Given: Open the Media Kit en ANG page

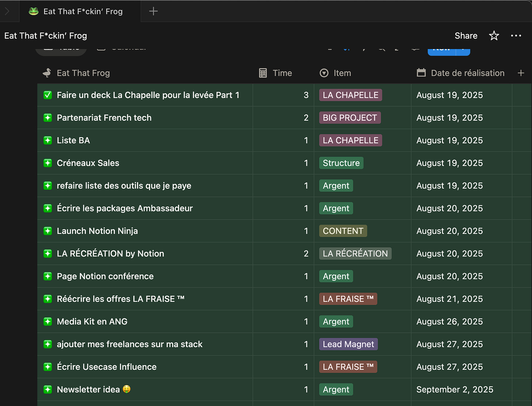Looking at the screenshot, I should 92,322.
